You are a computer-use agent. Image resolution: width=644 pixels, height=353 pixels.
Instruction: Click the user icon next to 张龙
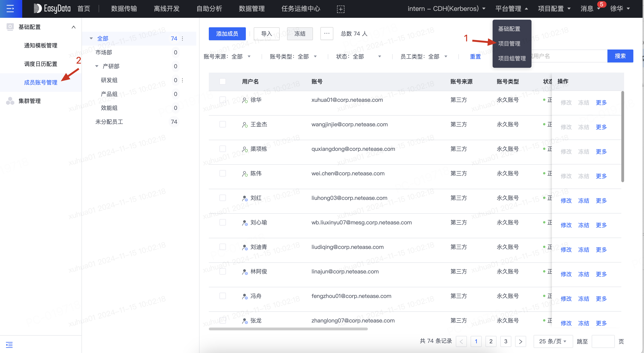click(245, 321)
